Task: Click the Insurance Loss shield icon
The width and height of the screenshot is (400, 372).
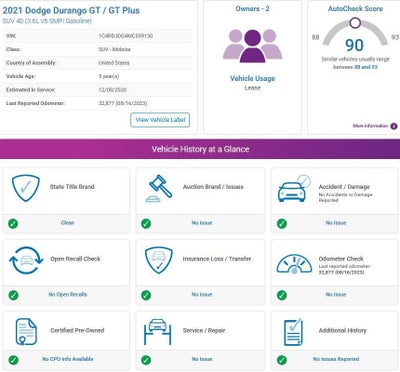Action: click(159, 260)
